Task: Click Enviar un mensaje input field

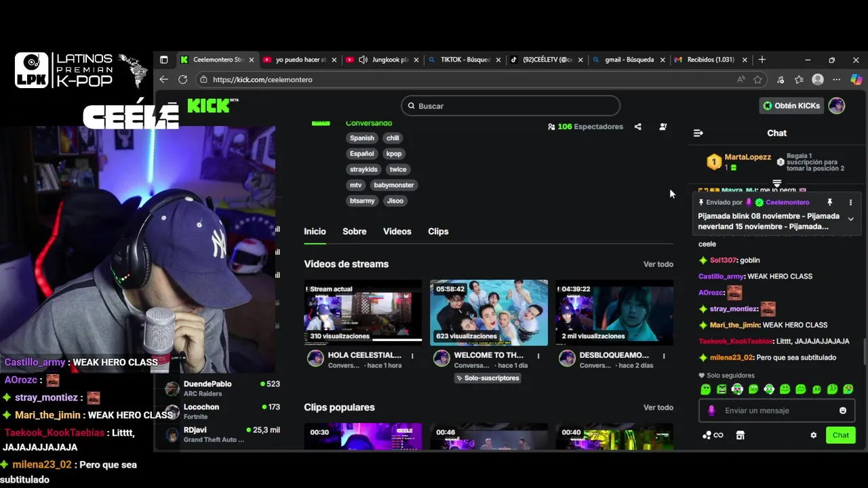Action: [x=776, y=411]
